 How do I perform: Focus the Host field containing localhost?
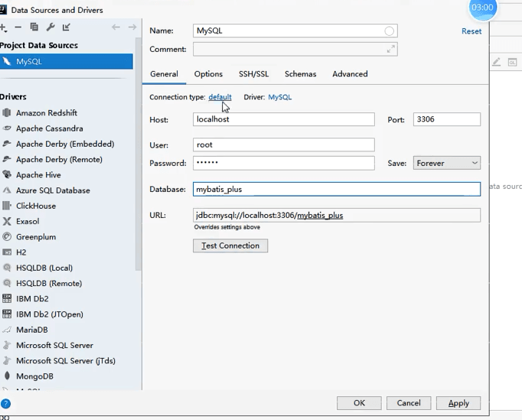[284, 119]
